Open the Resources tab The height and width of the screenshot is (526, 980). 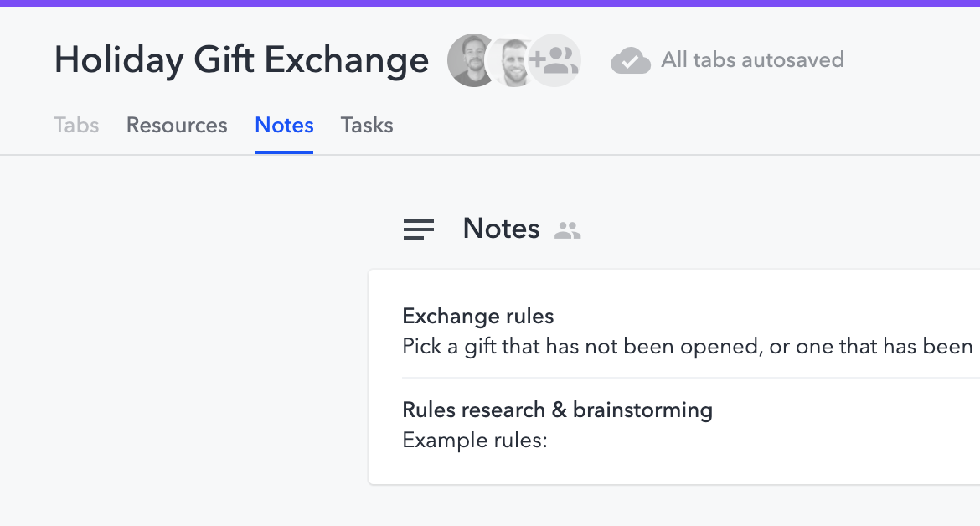[177, 126]
